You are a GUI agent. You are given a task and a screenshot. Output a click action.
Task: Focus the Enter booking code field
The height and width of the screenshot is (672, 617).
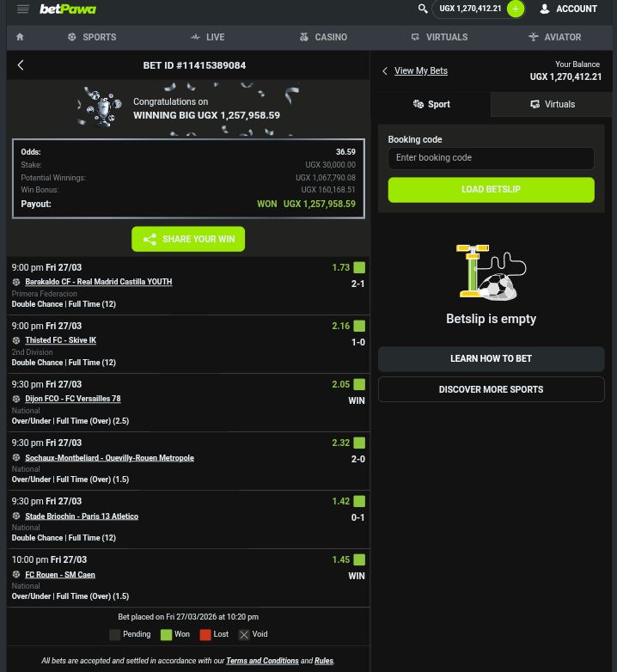pyautogui.click(x=491, y=158)
